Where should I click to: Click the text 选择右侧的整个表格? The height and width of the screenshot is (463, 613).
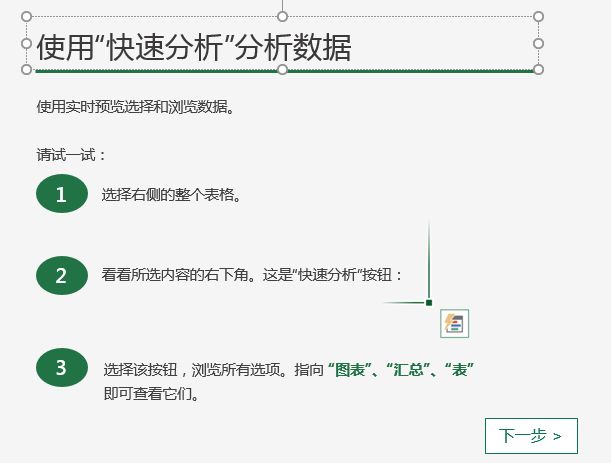171,195
